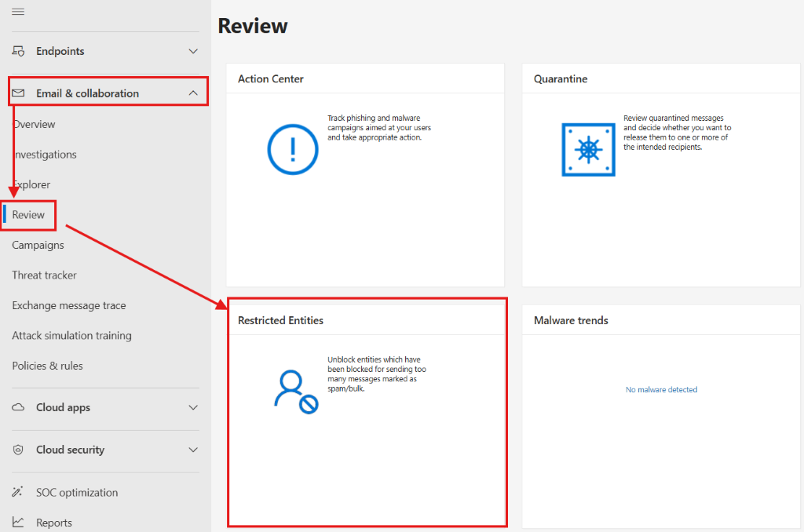Open the Explorer page
The image size is (804, 532).
(31, 184)
